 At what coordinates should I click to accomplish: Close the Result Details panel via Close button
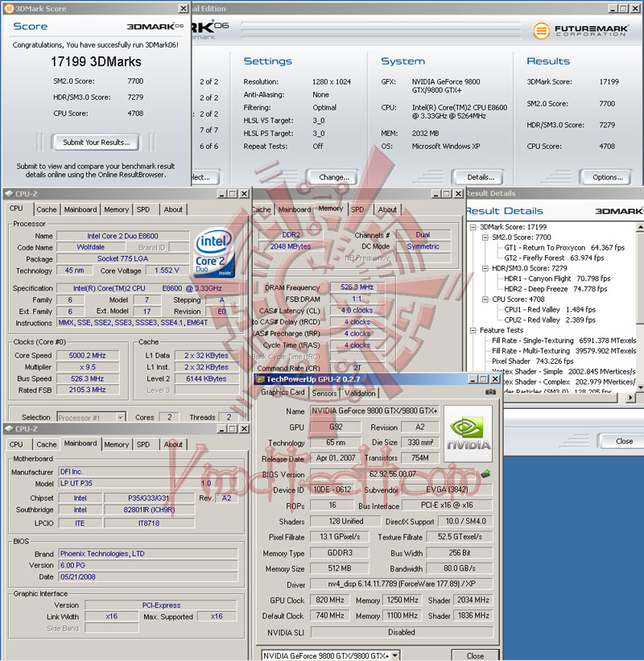624,441
